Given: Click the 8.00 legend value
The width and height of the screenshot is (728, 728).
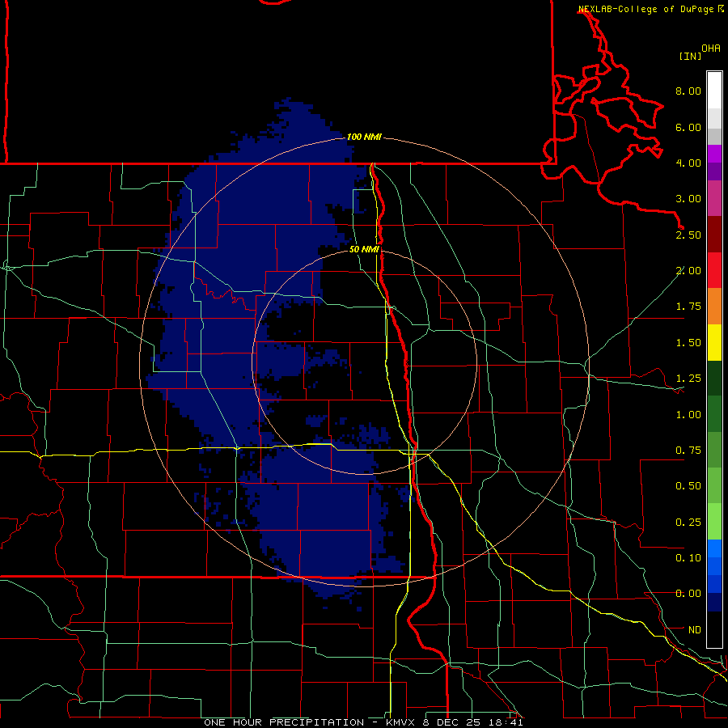Looking at the screenshot, I should click(x=688, y=91).
